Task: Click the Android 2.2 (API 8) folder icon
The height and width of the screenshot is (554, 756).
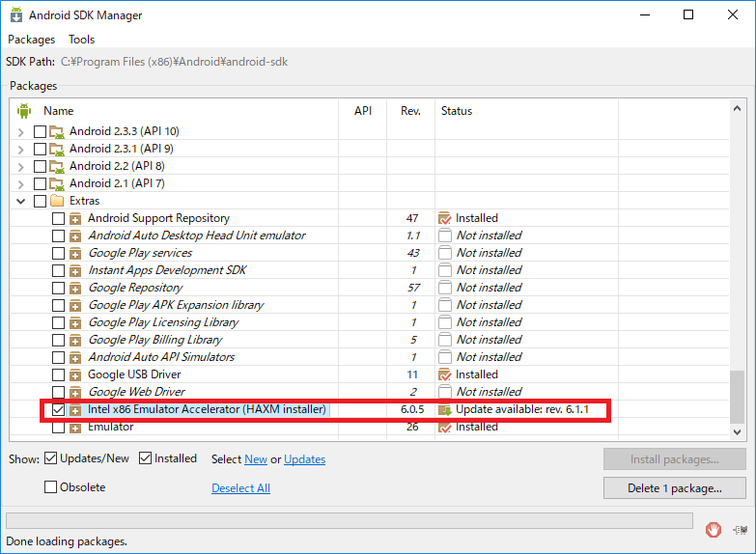Action: [x=57, y=166]
